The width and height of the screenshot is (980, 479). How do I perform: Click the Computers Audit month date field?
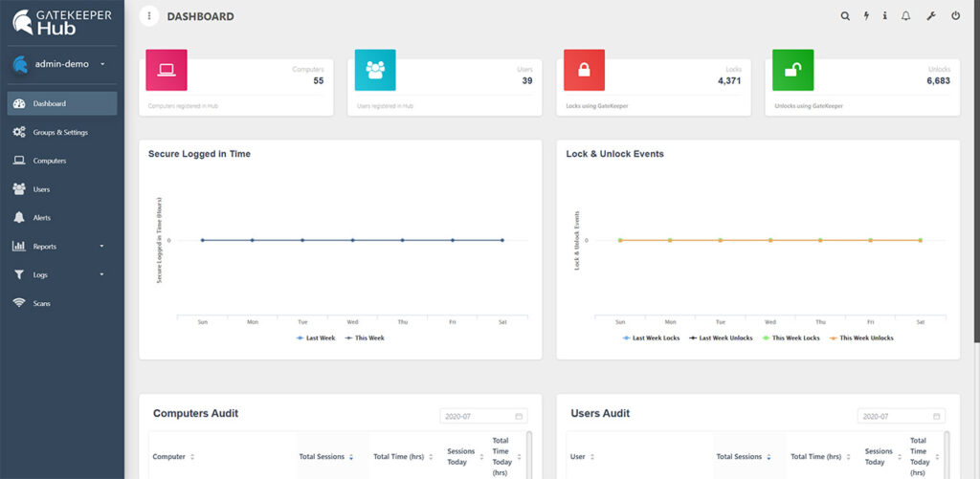tap(482, 416)
